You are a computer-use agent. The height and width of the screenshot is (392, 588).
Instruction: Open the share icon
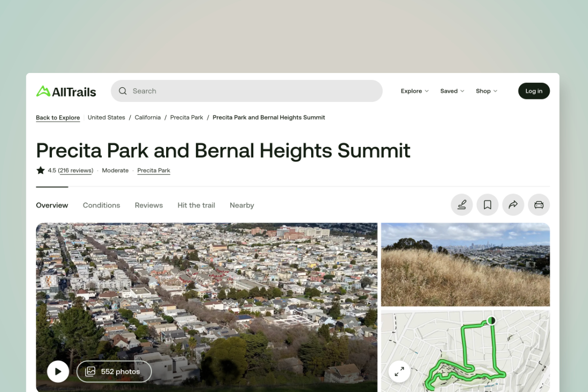[513, 205]
